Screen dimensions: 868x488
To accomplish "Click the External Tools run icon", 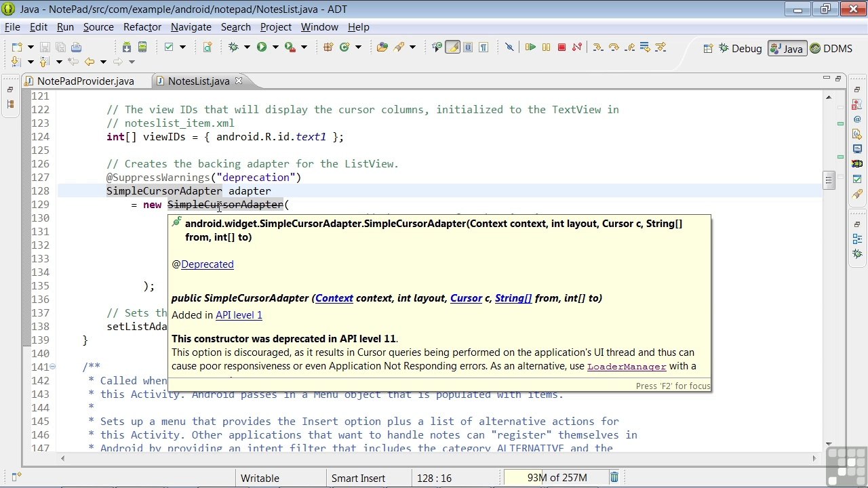I will coord(290,47).
